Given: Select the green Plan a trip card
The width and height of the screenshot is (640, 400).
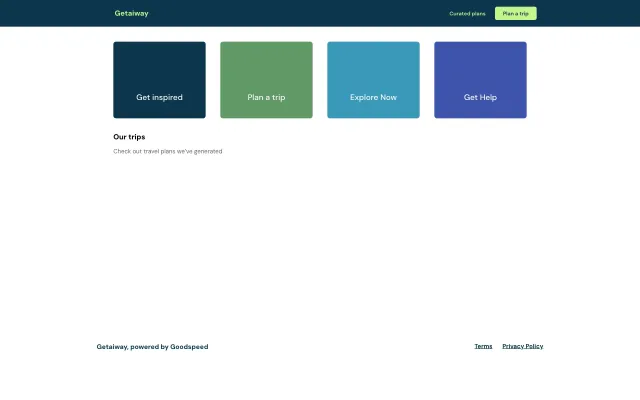Looking at the screenshot, I should (266, 80).
